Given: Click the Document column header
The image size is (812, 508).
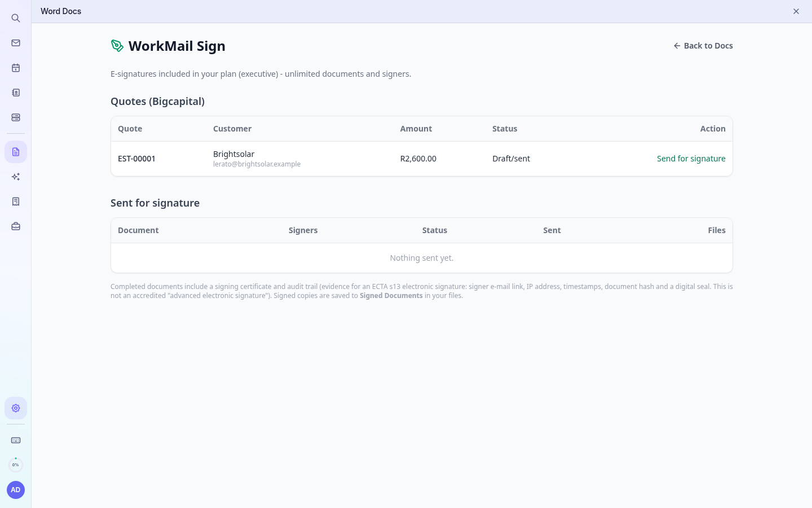Looking at the screenshot, I should [x=138, y=230].
